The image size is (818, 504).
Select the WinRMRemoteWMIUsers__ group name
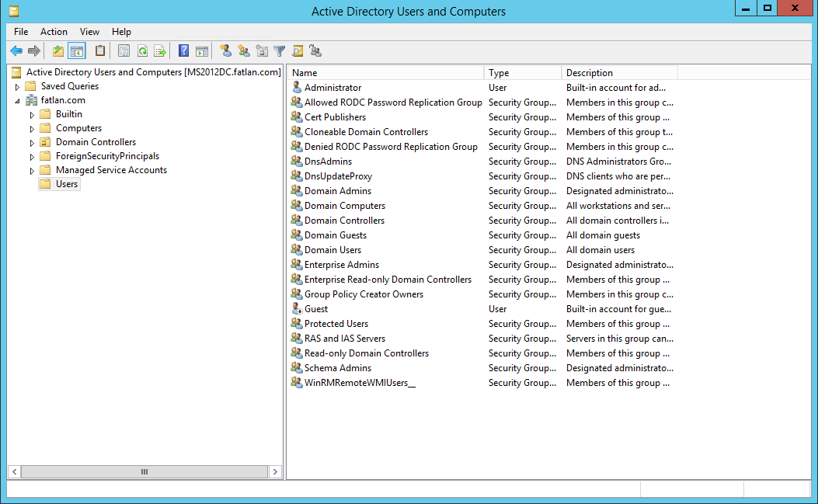[x=360, y=382]
